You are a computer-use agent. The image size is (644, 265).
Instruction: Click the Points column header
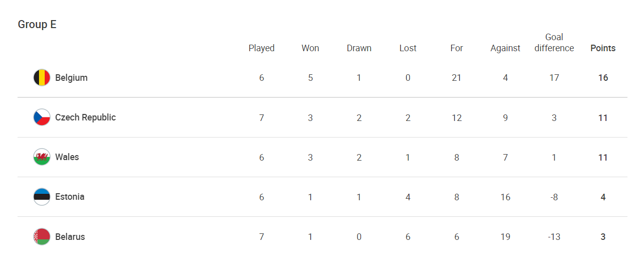(x=603, y=48)
